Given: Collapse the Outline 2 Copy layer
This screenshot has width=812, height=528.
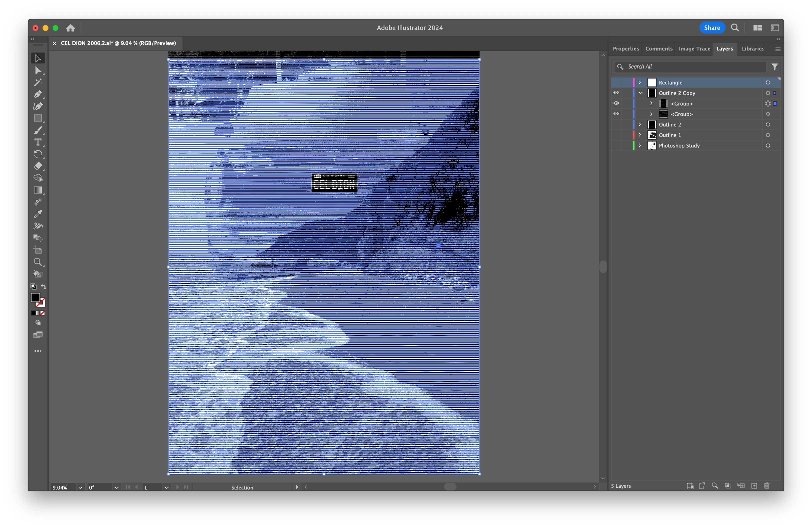Looking at the screenshot, I should click(x=640, y=93).
